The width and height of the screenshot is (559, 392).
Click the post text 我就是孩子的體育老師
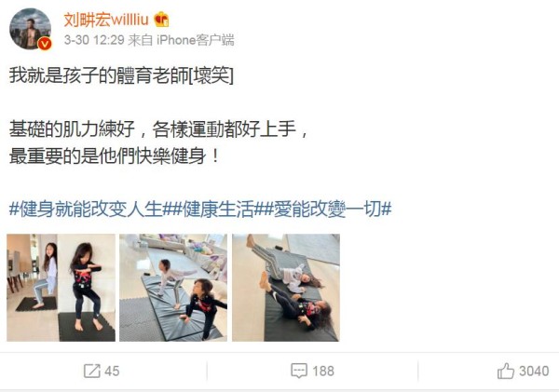tap(99, 75)
